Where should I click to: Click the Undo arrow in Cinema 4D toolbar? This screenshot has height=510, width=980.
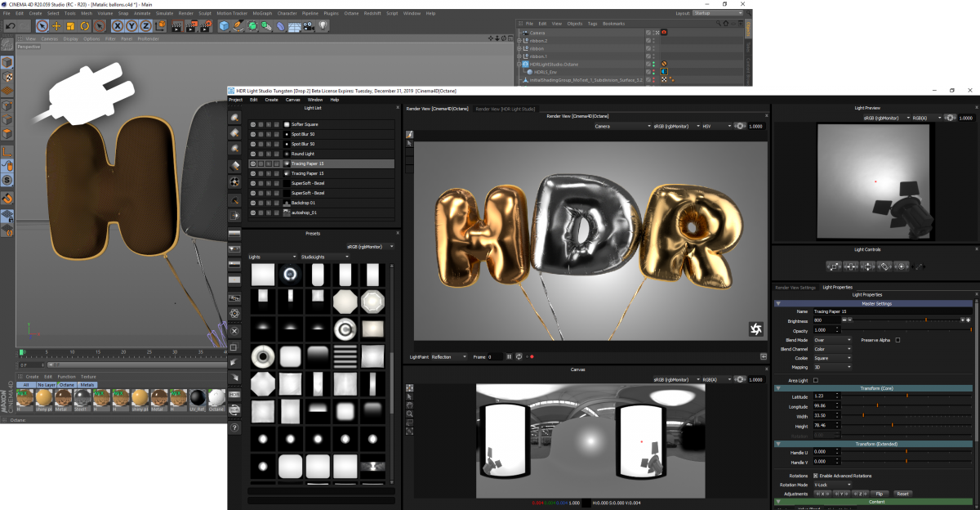pos(11,26)
